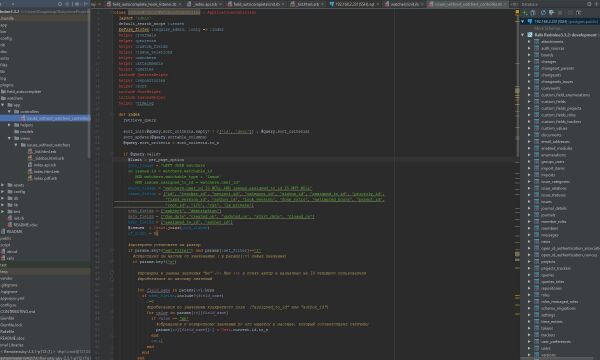Select the user_preferences table

(556, 342)
